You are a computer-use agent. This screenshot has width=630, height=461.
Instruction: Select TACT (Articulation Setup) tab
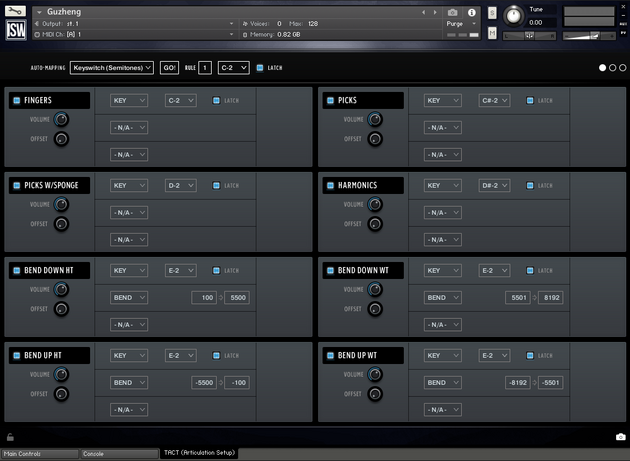[x=199, y=453]
